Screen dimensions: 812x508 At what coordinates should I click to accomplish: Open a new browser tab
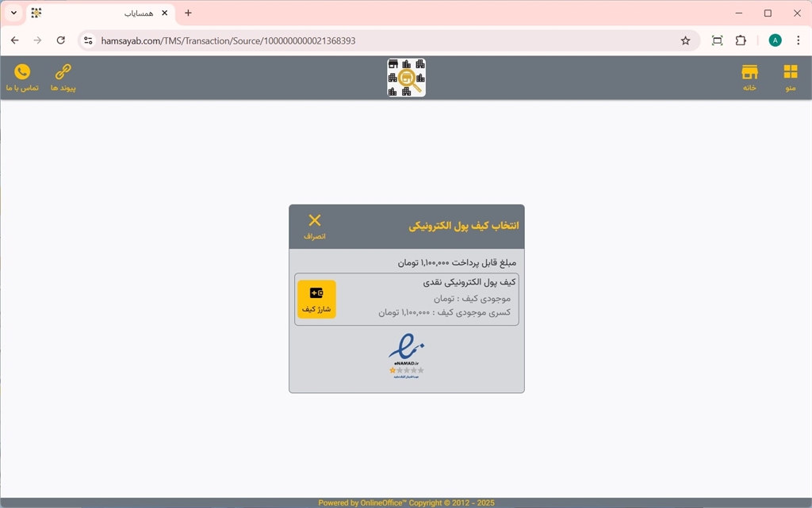click(x=188, y=13)
